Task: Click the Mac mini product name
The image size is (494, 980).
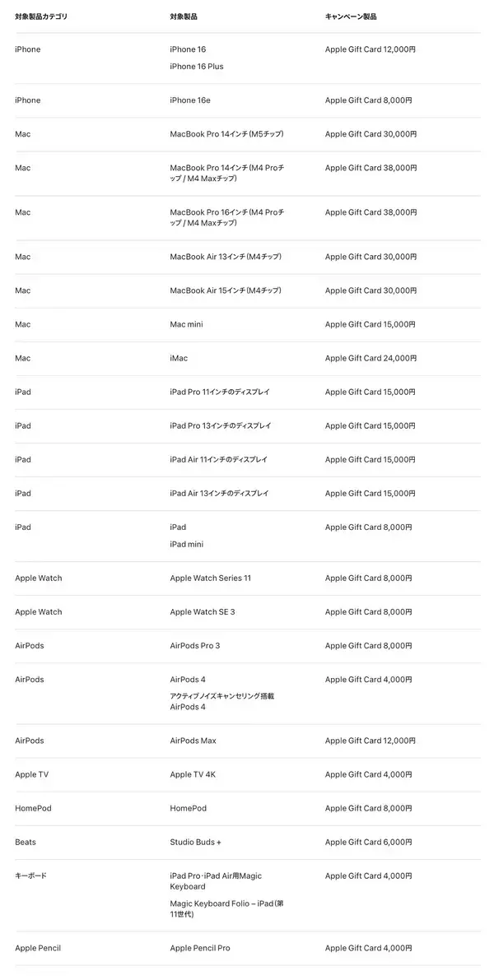Action: pos(186,324)
